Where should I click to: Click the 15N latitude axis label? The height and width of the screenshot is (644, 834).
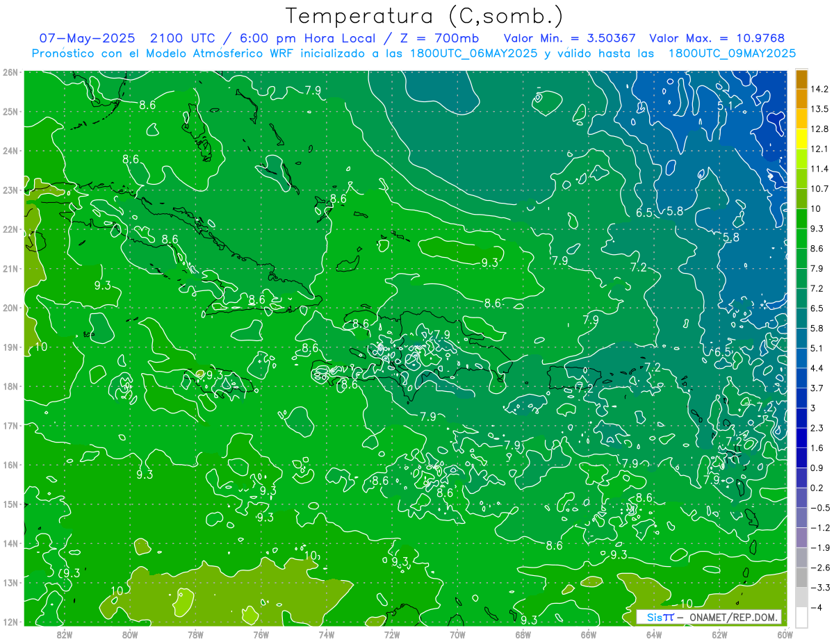pos(10,504)
